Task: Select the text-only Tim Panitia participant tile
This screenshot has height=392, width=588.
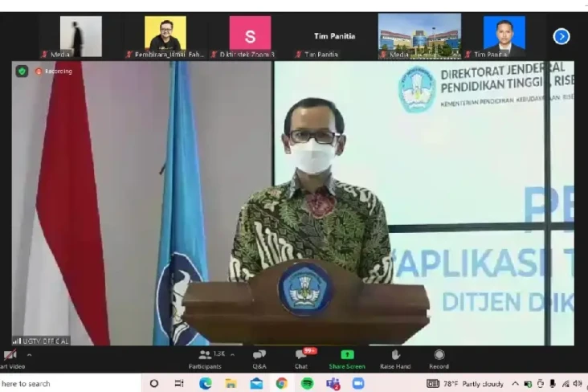Action: pyautogui.click(x=334, y=36)
